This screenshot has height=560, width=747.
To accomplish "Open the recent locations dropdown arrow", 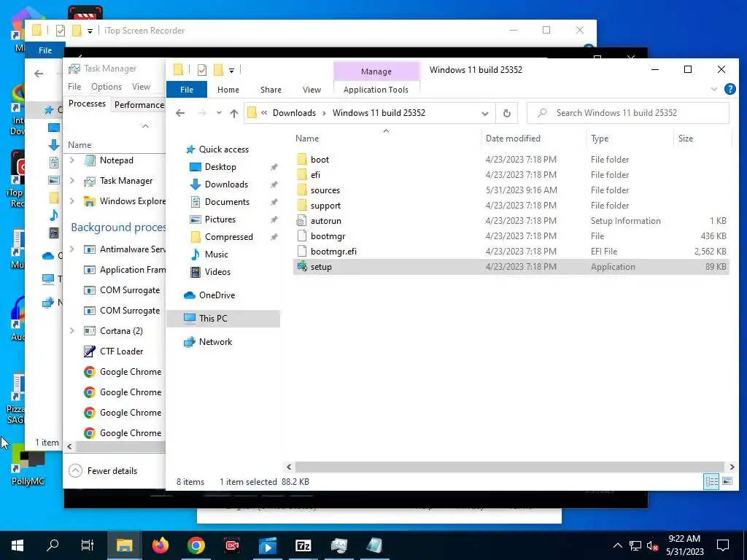I will tap(219, 113).
